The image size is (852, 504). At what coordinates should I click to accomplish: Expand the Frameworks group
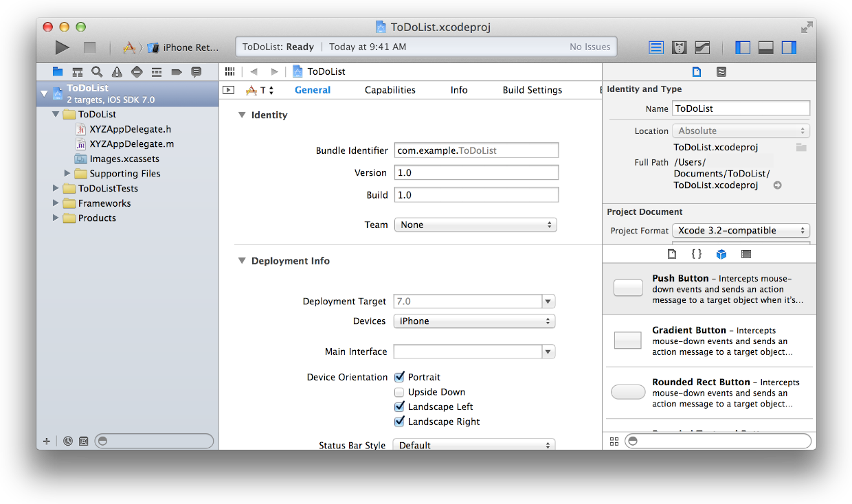click(56, 203)
